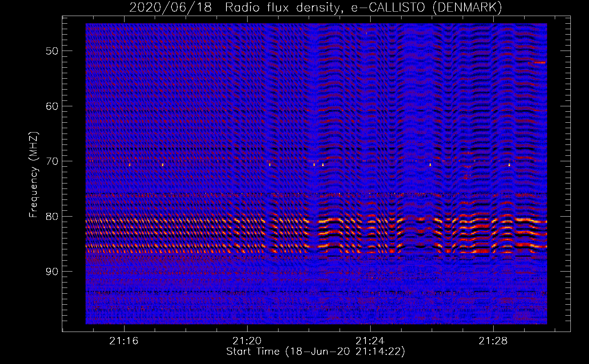Click the plot title '2020/06/18 Radio flux density, e-CALLISTO (DENMARK)'

316,7
